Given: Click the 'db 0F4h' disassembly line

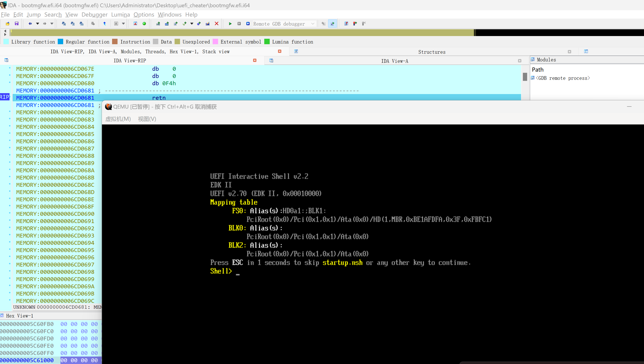Looking at the screenshot, I should pos(164,83).
